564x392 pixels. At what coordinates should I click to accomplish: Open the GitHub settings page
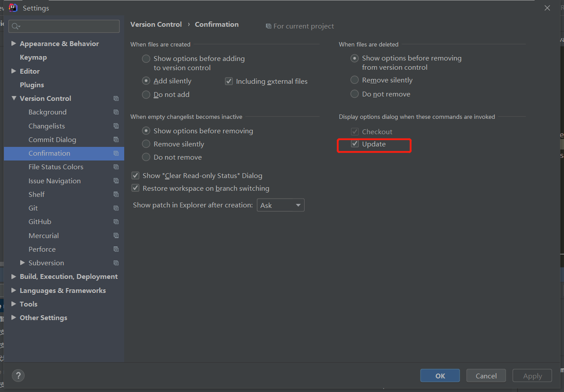pyautogui.click(x=39, y=221)
